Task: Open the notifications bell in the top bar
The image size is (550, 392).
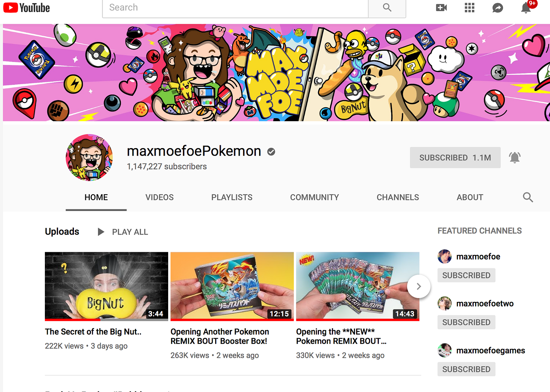Action: 526,7
